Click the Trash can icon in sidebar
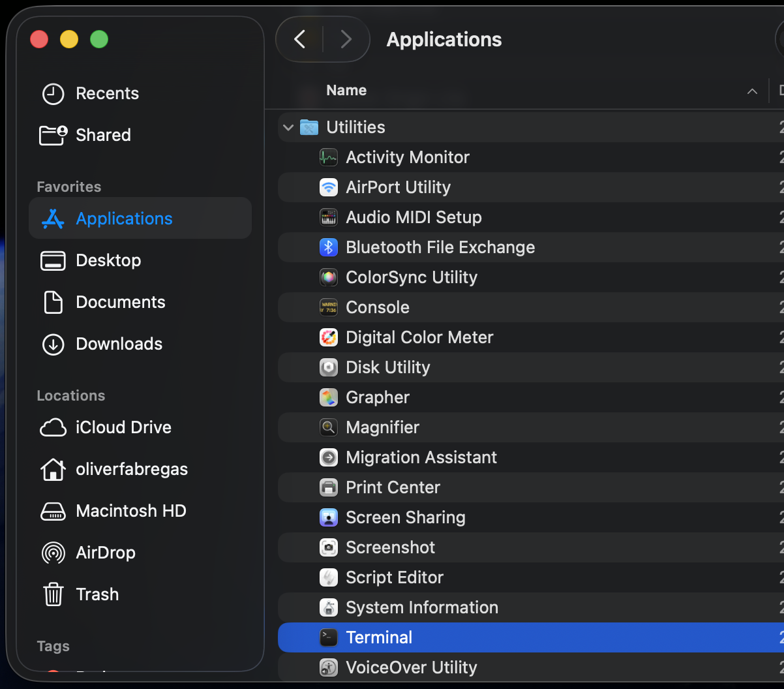Image resolution: width=784 pixels, height=689 pixels. [53, 594]
